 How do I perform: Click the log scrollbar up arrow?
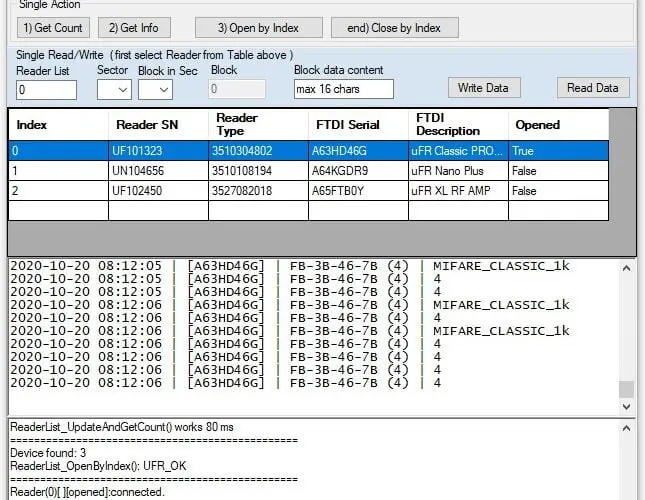[626, 269]
